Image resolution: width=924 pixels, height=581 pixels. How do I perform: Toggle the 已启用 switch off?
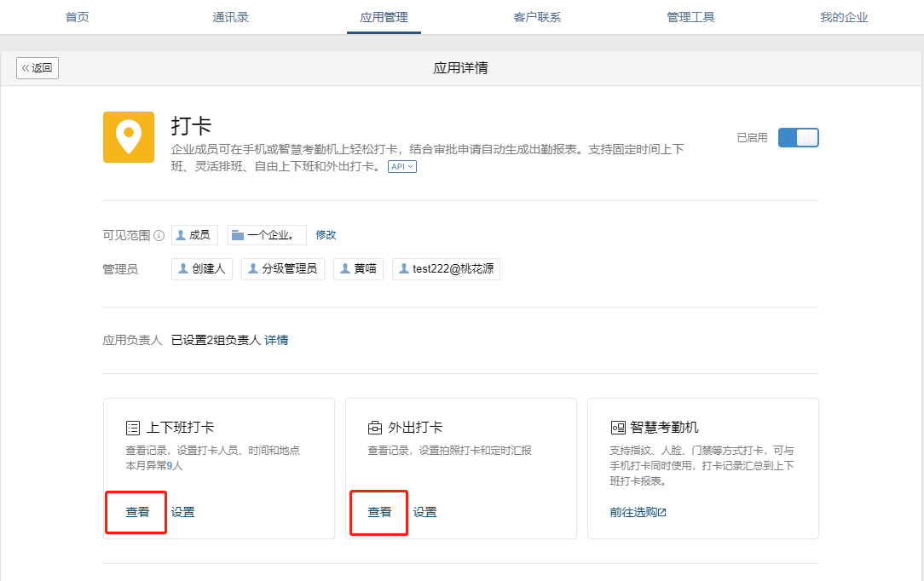(x=798, y=138)
